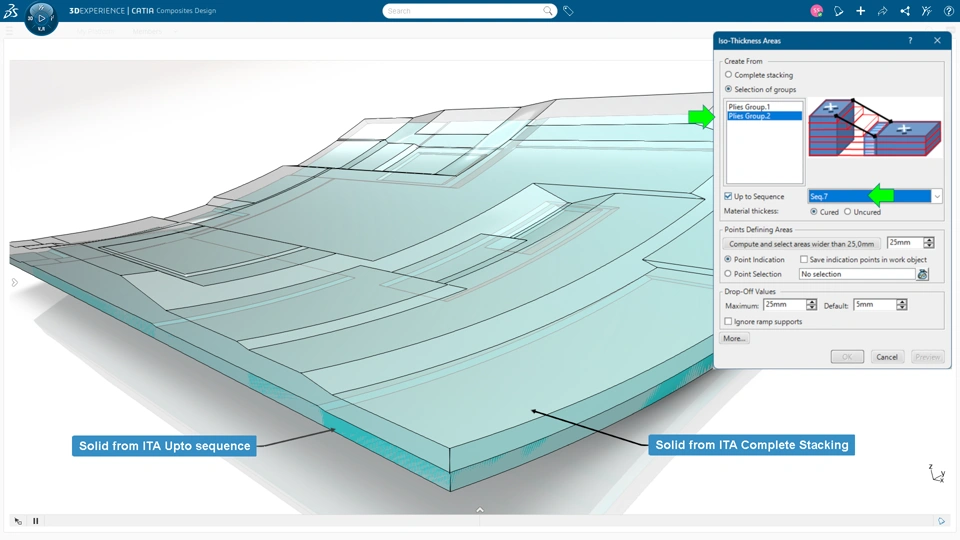Click the search magnifier icon
The width and height of the screenshot is (960, 540).
547,10
